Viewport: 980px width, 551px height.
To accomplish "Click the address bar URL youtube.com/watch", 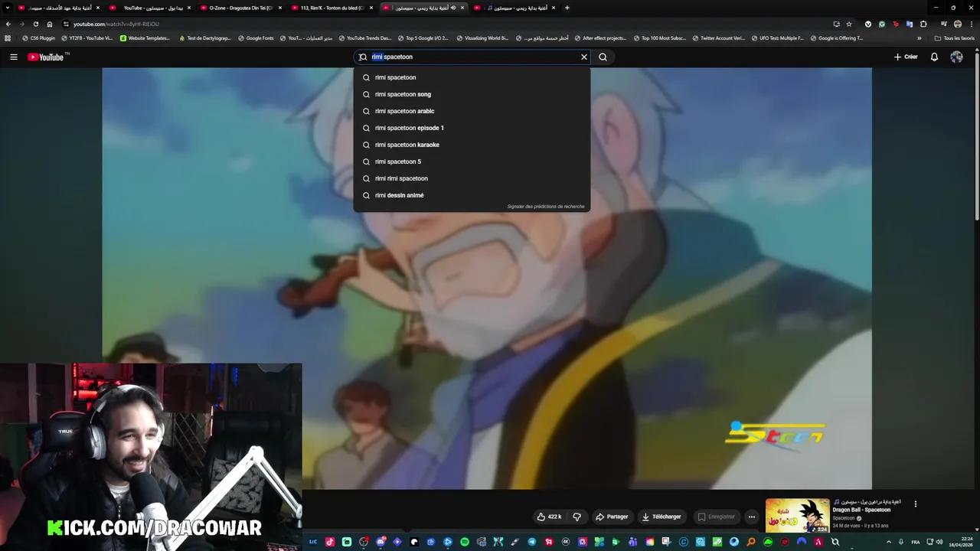I will tap(116, 24).
